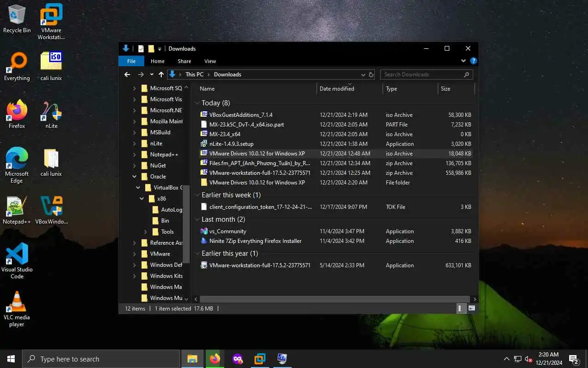
Task: Customize Quick Access Toolbar dropdown
Action: pyautogui.click(x=160, y=49)
